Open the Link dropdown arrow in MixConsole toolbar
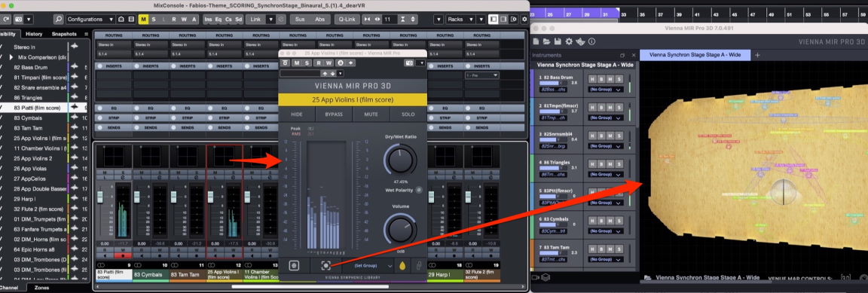Viewport: 868px width, 293px height. coord(270,20)
